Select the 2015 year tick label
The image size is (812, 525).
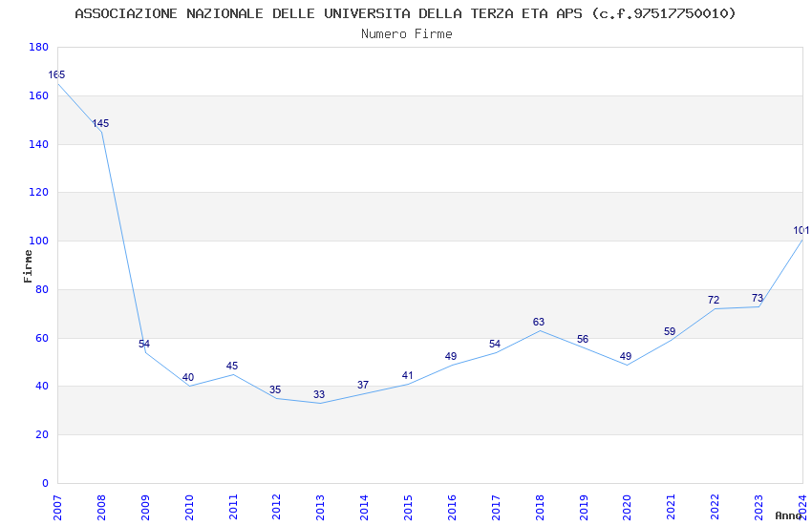pos(408,508)
